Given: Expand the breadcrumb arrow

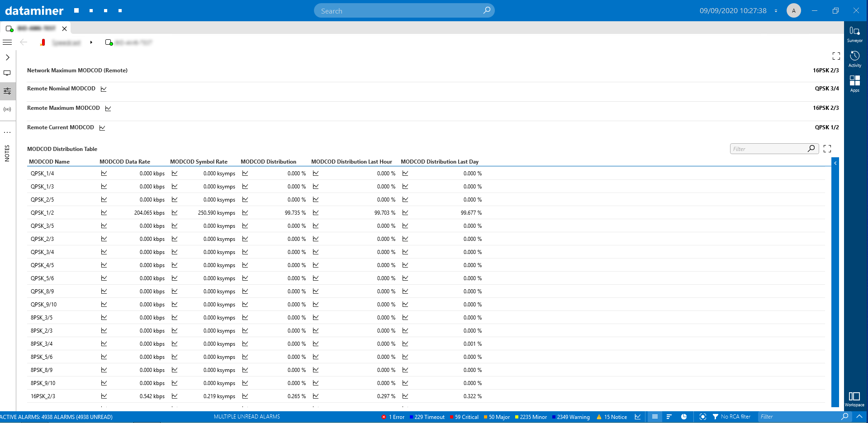Looking at the screenshot, I should tap(91, 42).
